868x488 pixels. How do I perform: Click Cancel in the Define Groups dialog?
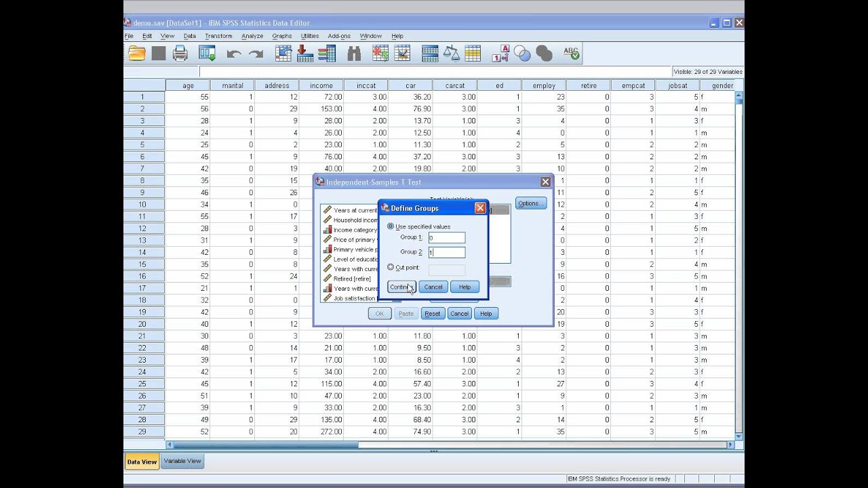click(433, 287)
